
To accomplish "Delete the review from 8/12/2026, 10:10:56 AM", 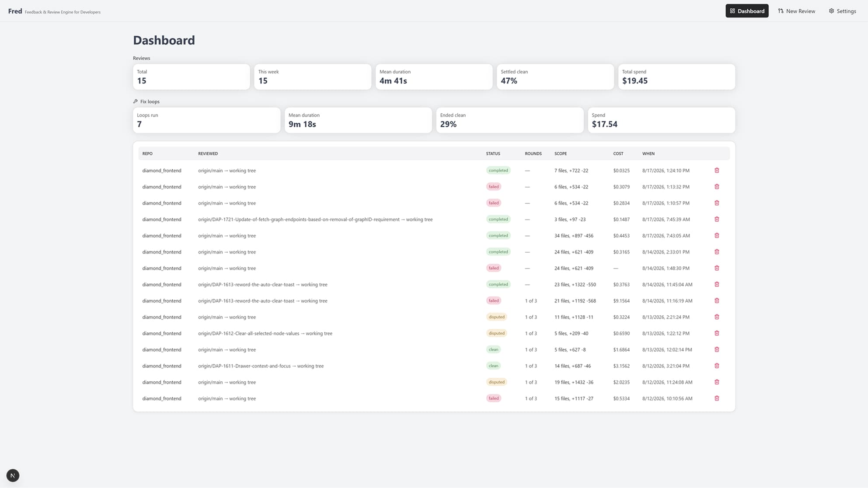I will [717, 398].
